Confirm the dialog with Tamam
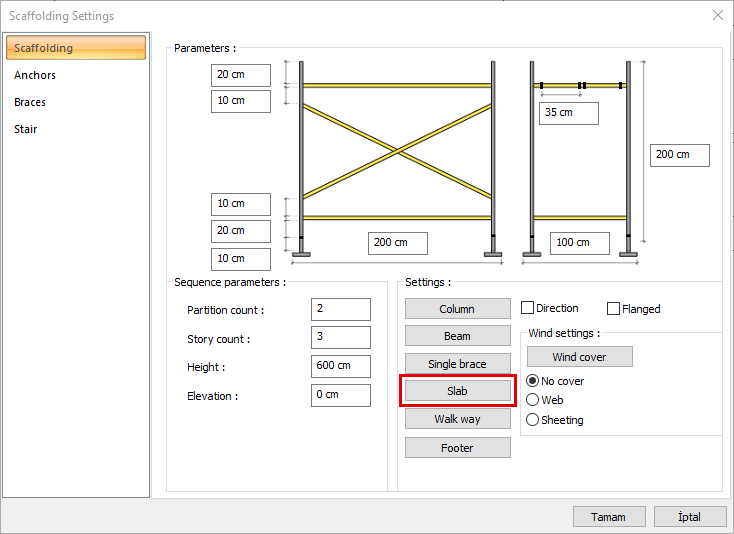This screenshot has height=534, width=734. 608,517
